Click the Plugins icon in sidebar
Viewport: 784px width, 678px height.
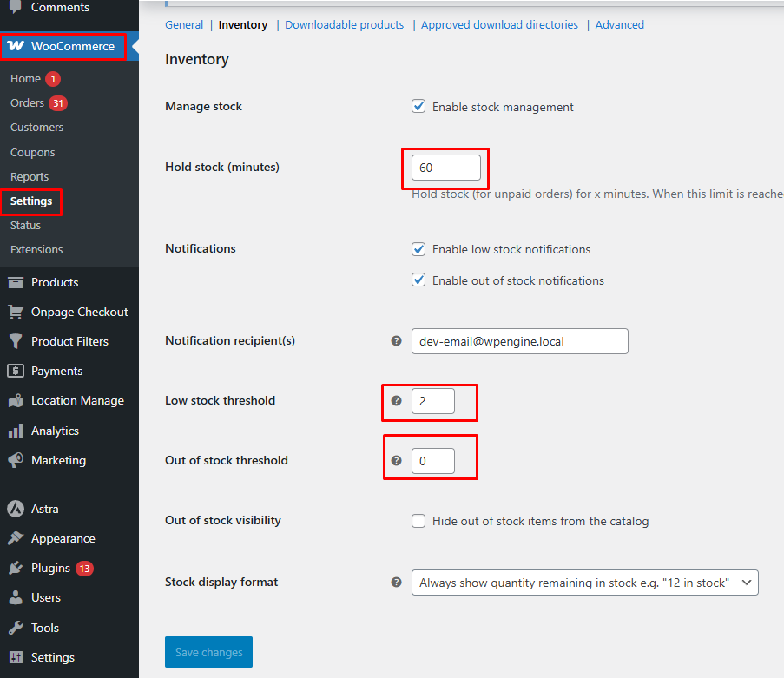(15, 568)
